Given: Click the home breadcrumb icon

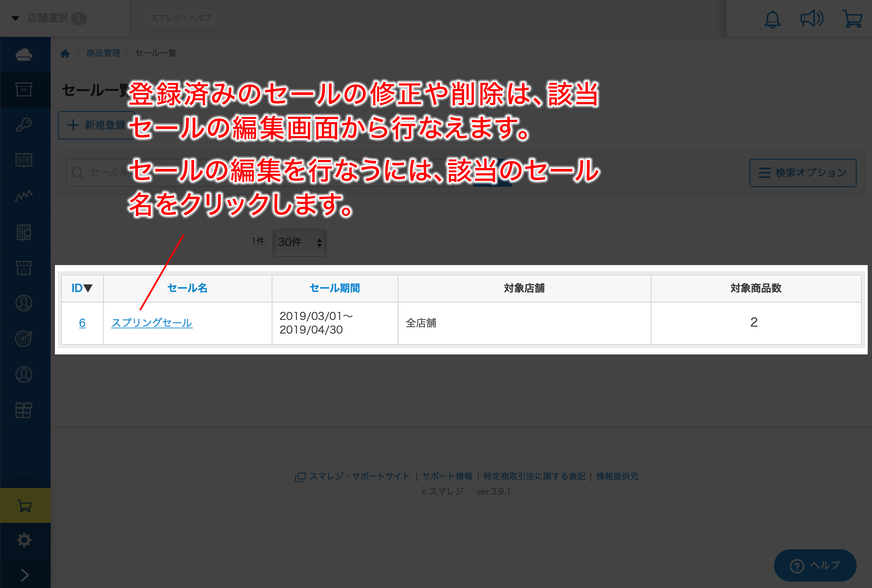Looking at the screenshot, I should click(x=65, y=53).
